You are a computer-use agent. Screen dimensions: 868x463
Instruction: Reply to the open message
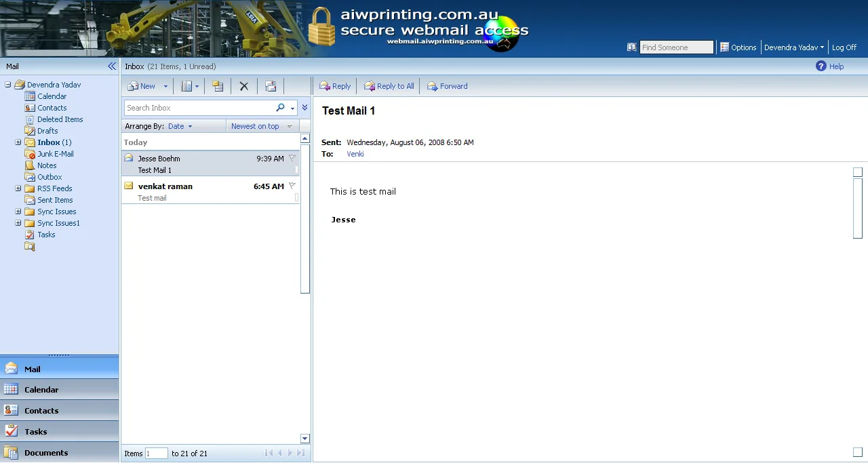[335, 86]
